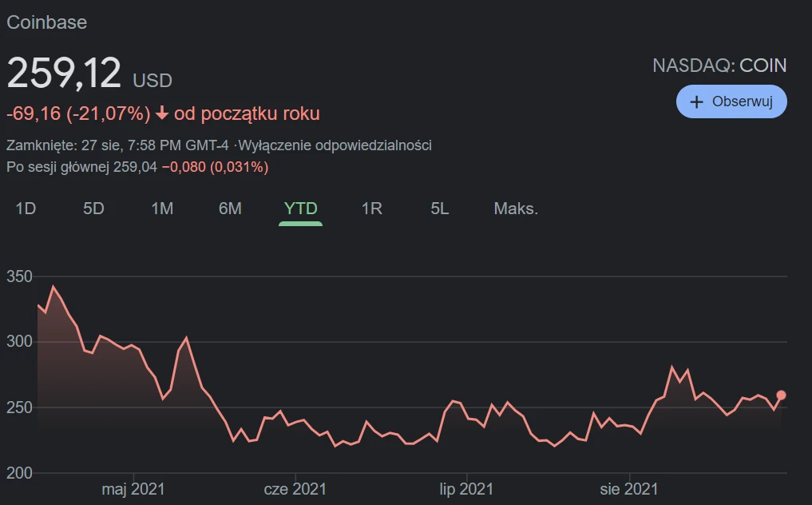Click the 300 y-axis label
Screen dimensions: 812x505
coord(19,341)
